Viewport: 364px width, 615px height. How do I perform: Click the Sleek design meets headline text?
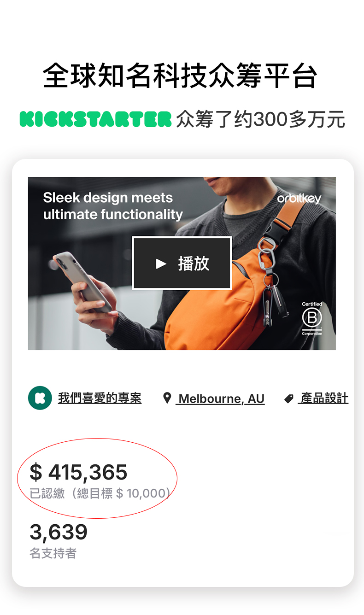[108, 198]
